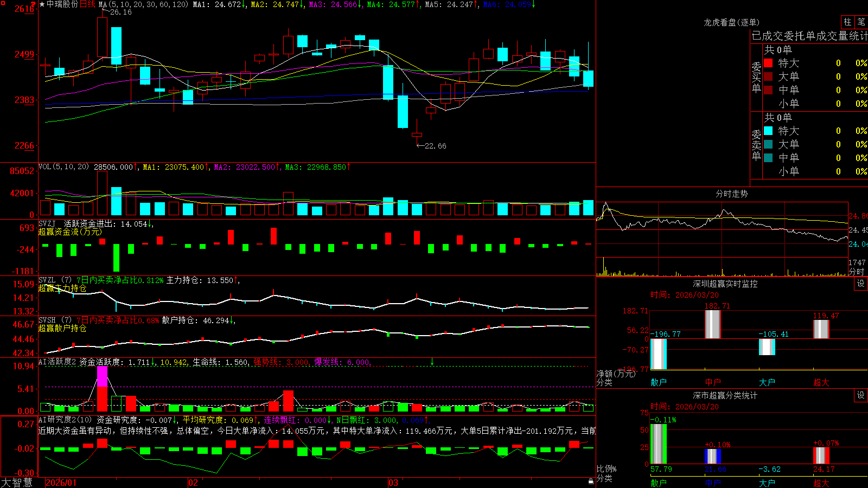Switch the 龙虎看盘 panel to 笔 view

click(861, 22)
